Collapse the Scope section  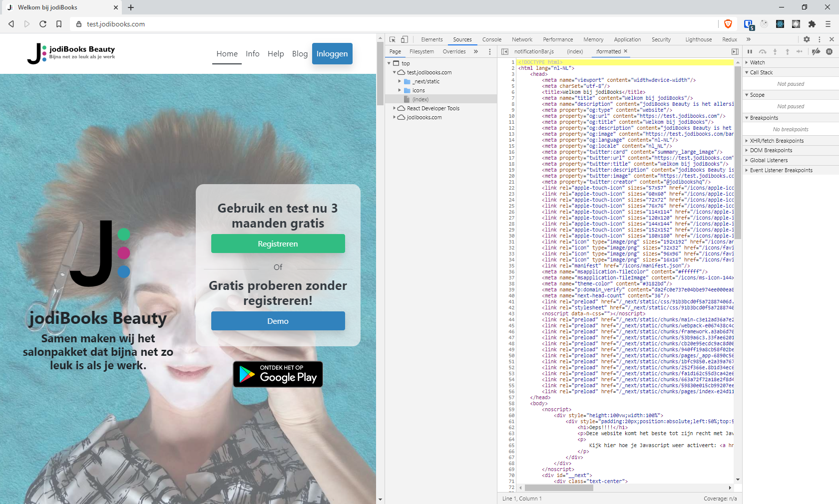point(791,95)
